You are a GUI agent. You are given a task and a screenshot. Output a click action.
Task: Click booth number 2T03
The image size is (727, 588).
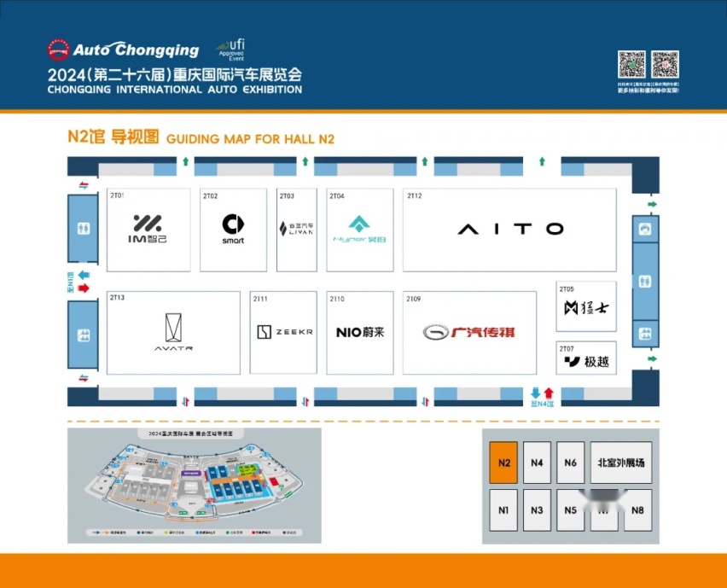coord(287,196)
